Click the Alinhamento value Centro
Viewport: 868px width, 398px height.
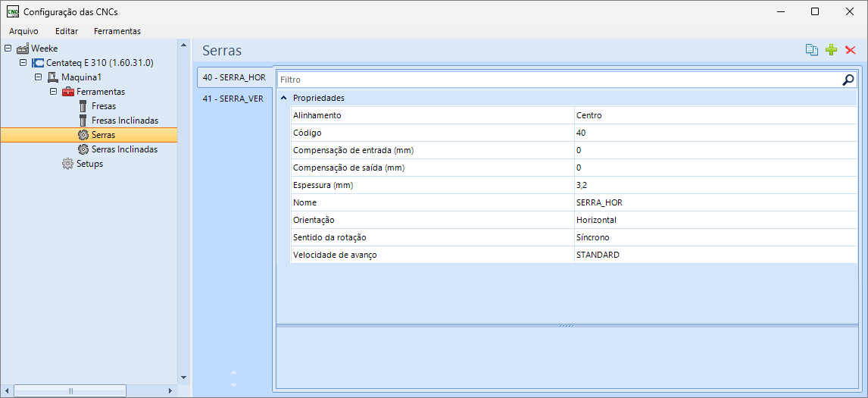coord(589,115)
